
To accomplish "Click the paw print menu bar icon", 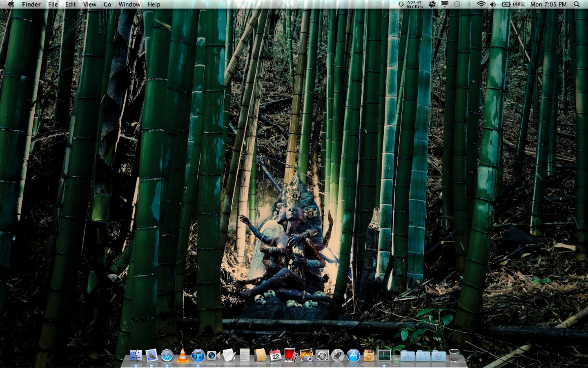I will click(432, 4).
